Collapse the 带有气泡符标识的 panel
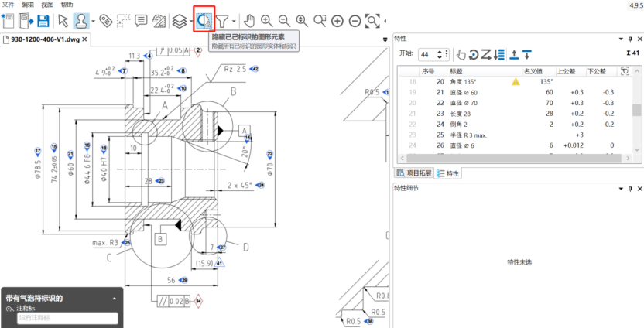 tap(114, 298)
